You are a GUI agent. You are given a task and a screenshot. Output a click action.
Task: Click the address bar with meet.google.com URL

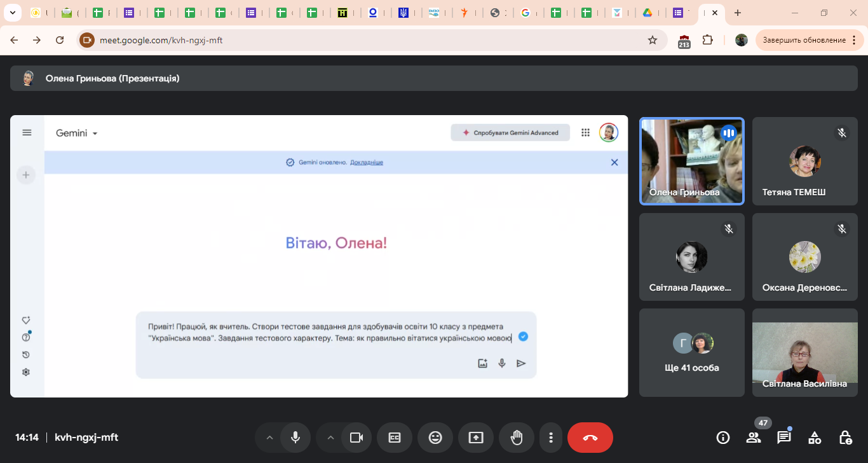coord(369,40)
